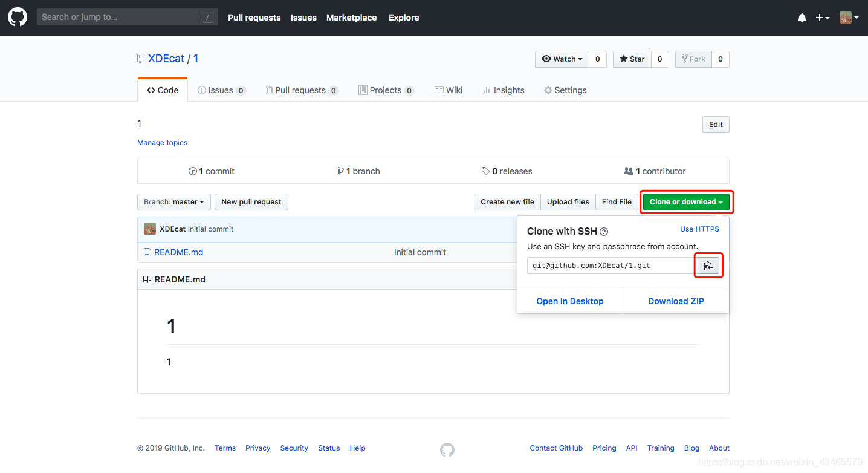Switch to Use HTTPS
Image resolution: width=868 pixels, height=473 pixels.
699,229
